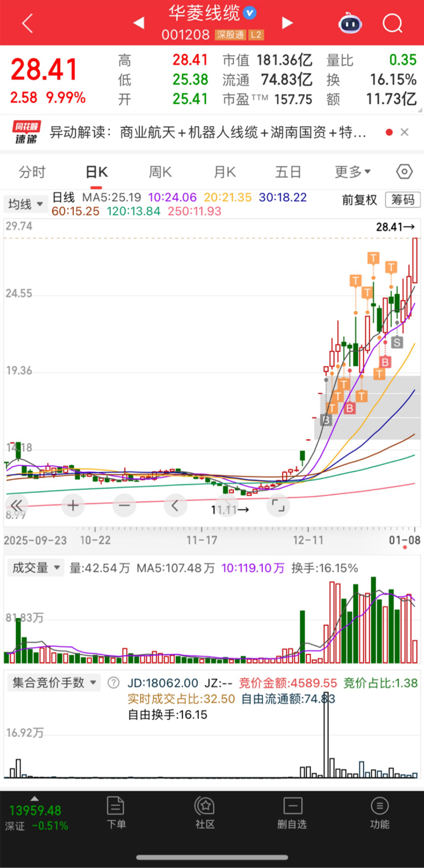
Task: Switch to 月K tab
Action: [x=225, y=172]
